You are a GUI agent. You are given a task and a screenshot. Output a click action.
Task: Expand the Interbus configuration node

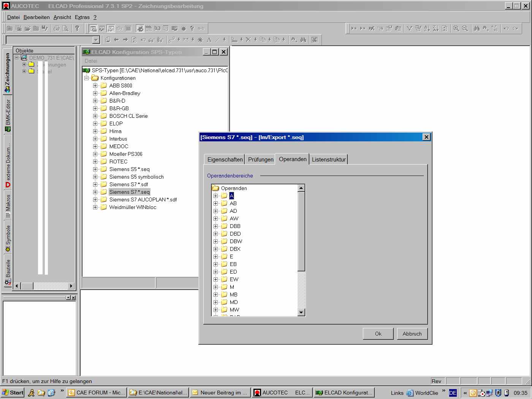click(95, 139)
